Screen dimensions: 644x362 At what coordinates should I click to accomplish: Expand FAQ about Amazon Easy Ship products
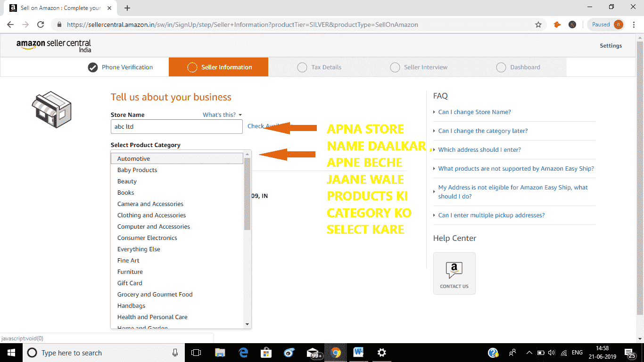tap(516, 169)
